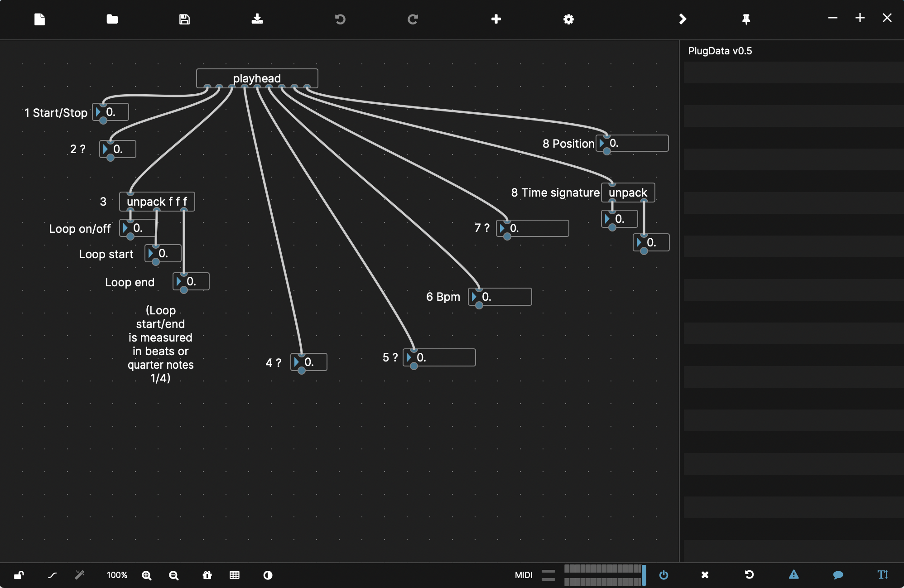Image resolution: width=904 pixels, height=588 pixels.
Task: Toggle the edit lock mode
Action: pyautogui.click(x=19, y=575)
